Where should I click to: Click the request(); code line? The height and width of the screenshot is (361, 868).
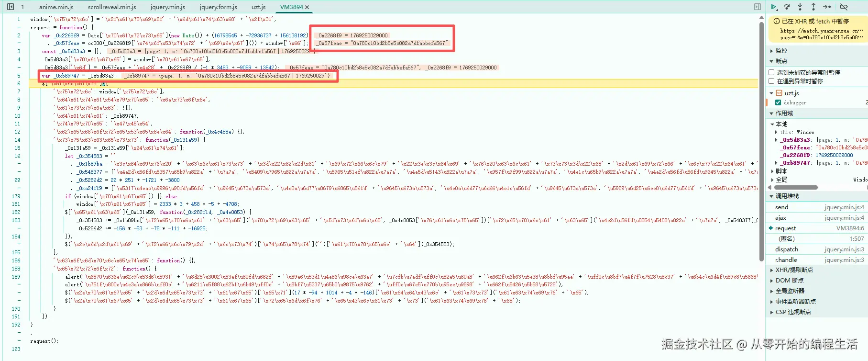[44, 341]
